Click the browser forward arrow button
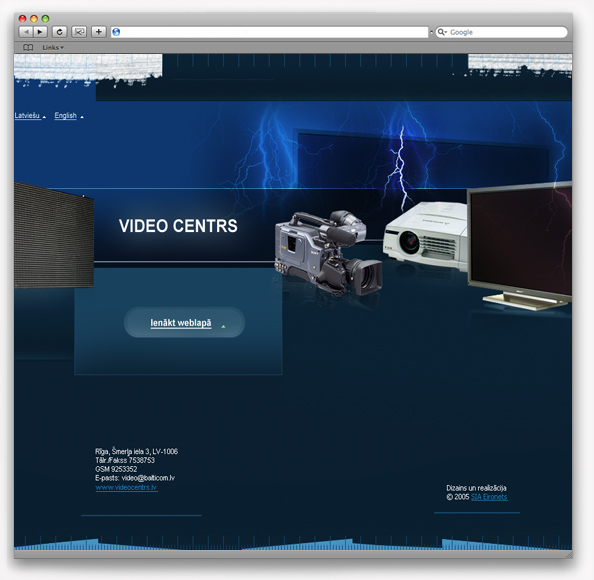Image resolution: width=594 pixels, height=580 pixels. tap(40, 32)
